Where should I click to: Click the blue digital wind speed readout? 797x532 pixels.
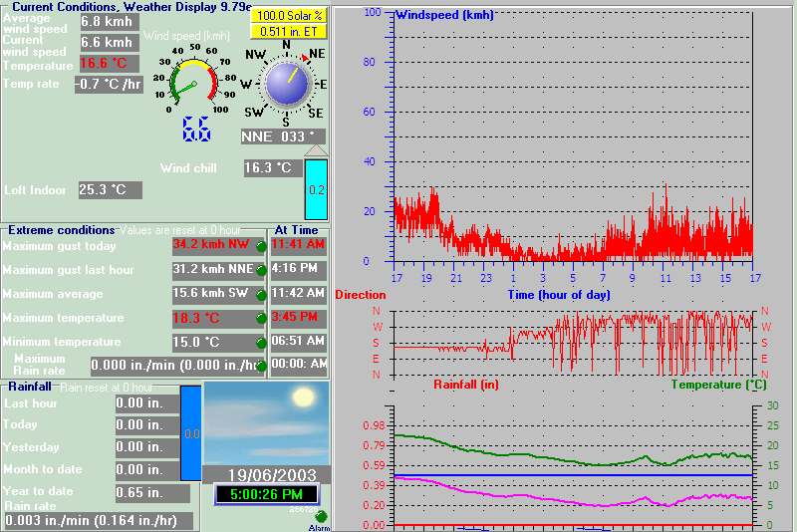point(195,129)
